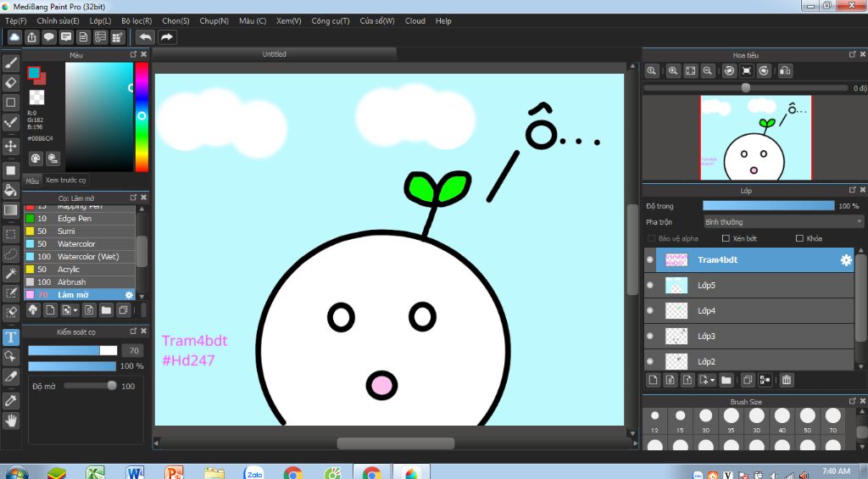868x479 pixels.
Task: Select the Edge Pen brush
Action: pos(79,218)
